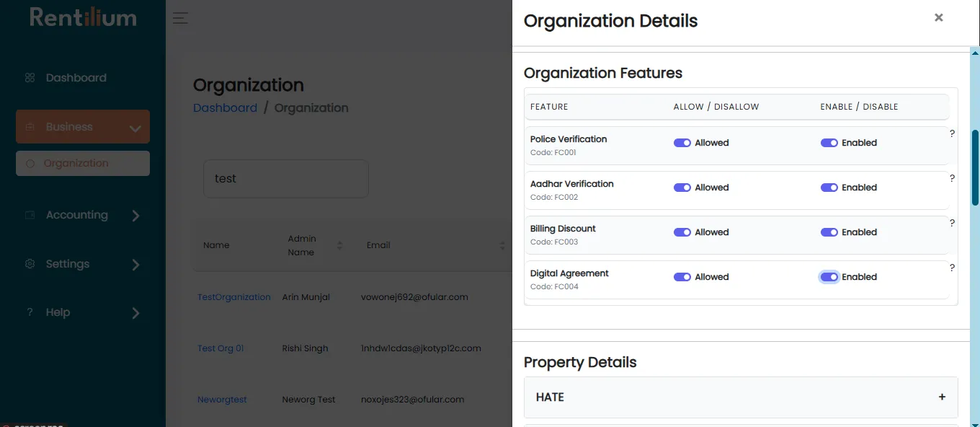Viewport: 980px width, 427px height.
Task: Close the Organization Details panel
Action: pos(938,17)
